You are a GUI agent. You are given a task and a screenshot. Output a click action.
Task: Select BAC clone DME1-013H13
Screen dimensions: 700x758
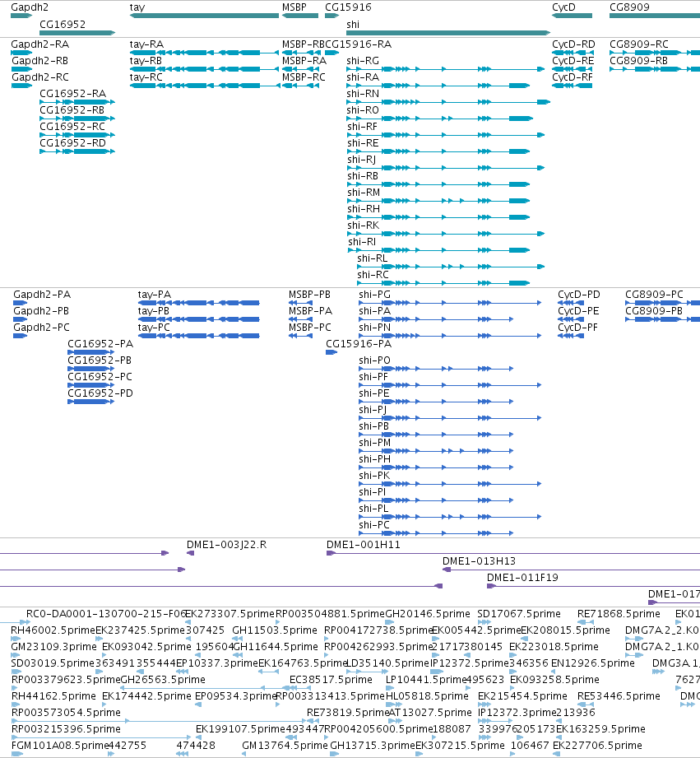point(480,560)
